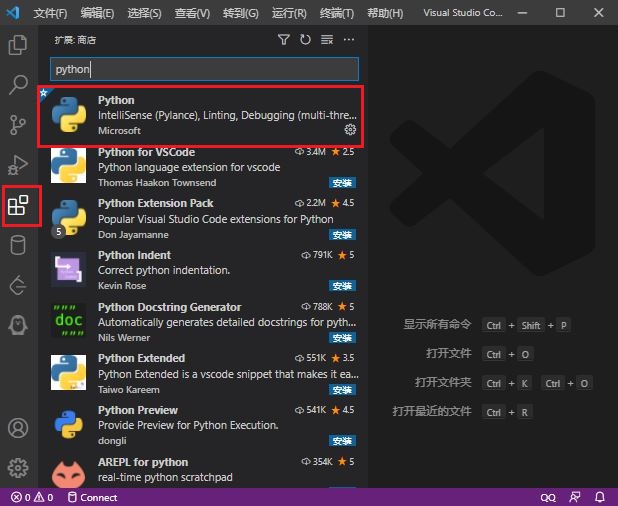
Task: Open the Python extension manage gear
Action: (x=350, y=129)
